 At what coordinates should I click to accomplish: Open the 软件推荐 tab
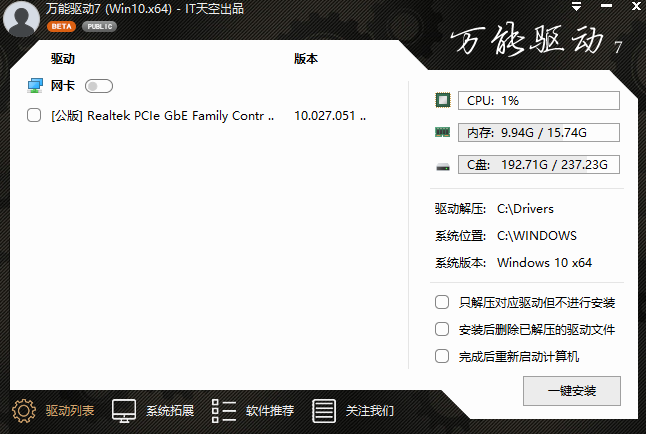click(253, 411)
